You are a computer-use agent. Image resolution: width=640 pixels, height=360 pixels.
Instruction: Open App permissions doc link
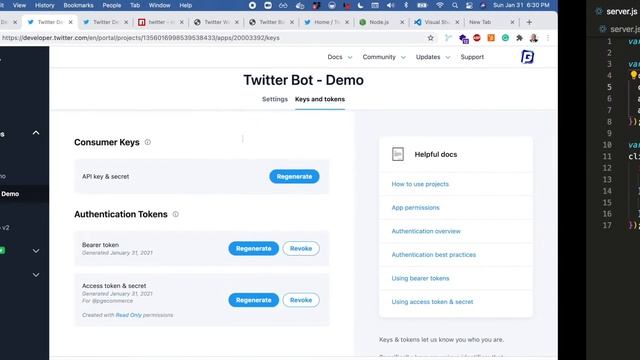[416, 207]
